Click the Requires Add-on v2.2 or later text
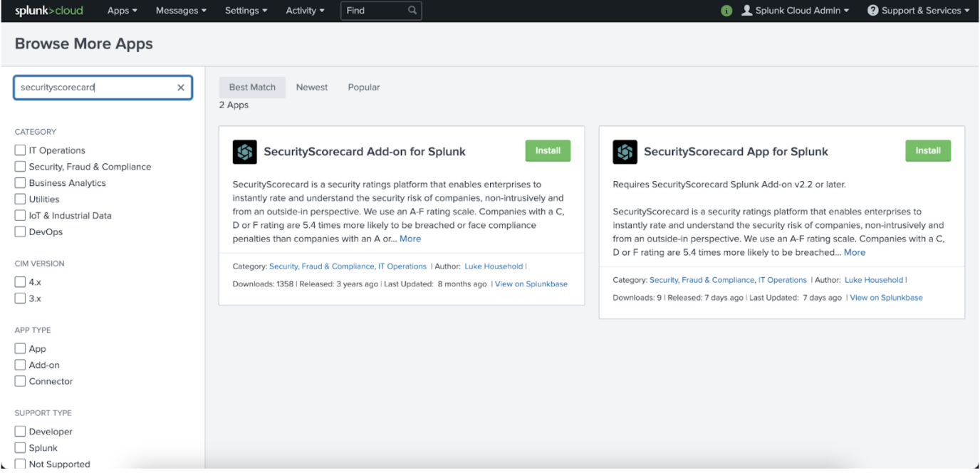The image size is (980, 473). pos(729,184)
